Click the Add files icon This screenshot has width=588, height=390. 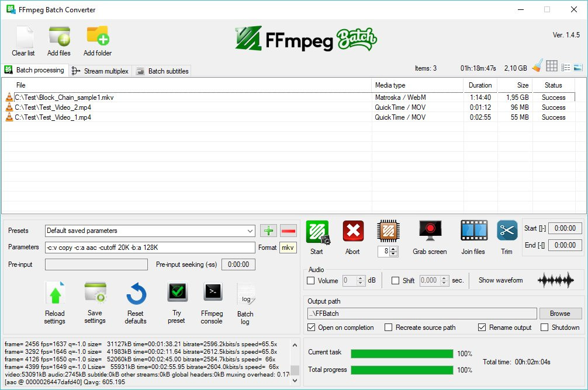[59, 36]
